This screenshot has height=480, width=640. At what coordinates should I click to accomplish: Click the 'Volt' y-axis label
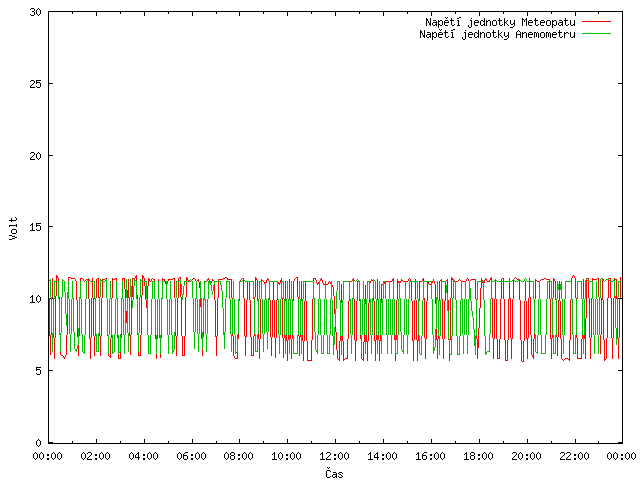click(13, 228)
